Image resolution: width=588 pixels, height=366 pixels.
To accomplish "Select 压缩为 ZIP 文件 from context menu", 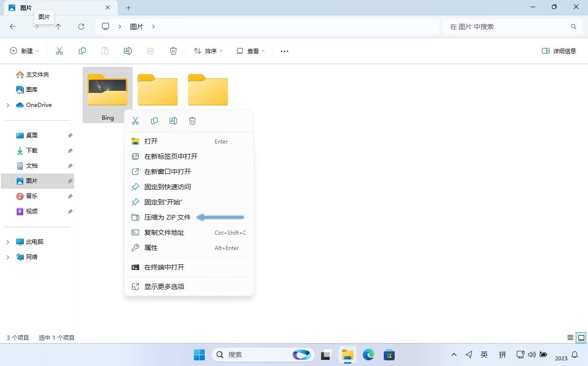I will coord(167,217).
